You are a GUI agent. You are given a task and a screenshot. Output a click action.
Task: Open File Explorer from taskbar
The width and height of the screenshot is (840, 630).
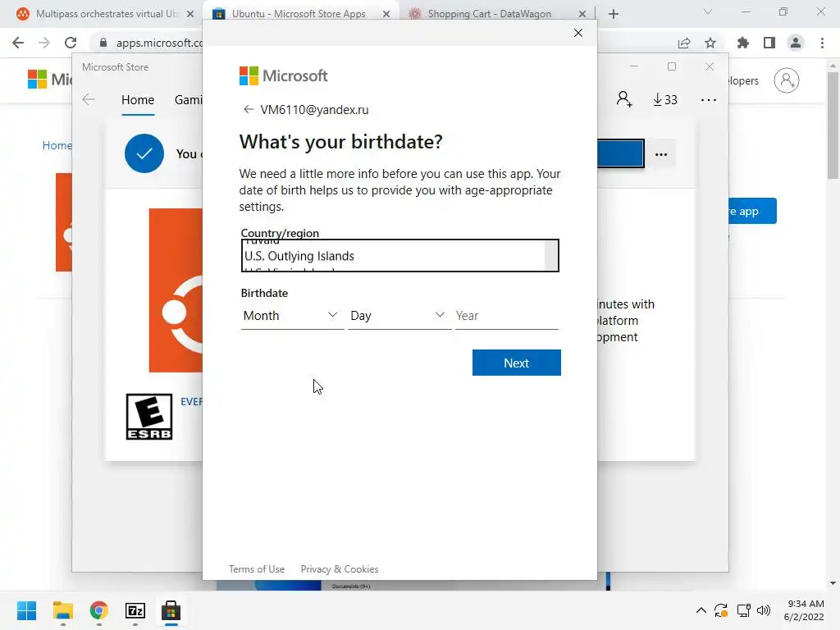(62, 610)
